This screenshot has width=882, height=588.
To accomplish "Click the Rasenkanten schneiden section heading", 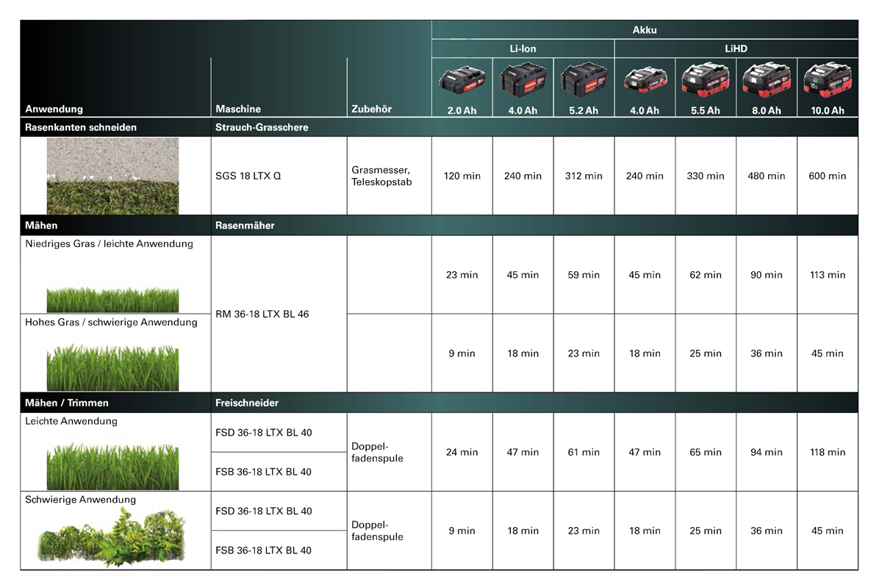I will coord(81,127).
